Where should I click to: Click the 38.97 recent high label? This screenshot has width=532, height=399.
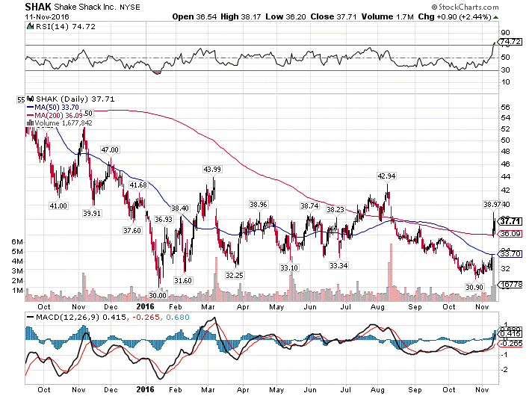[492, 204]
